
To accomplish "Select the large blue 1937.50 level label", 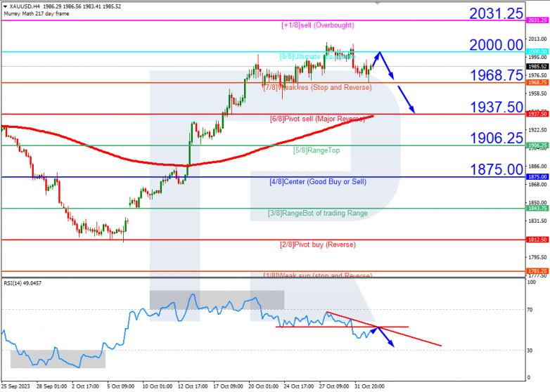I will click(x=497, y=107).
